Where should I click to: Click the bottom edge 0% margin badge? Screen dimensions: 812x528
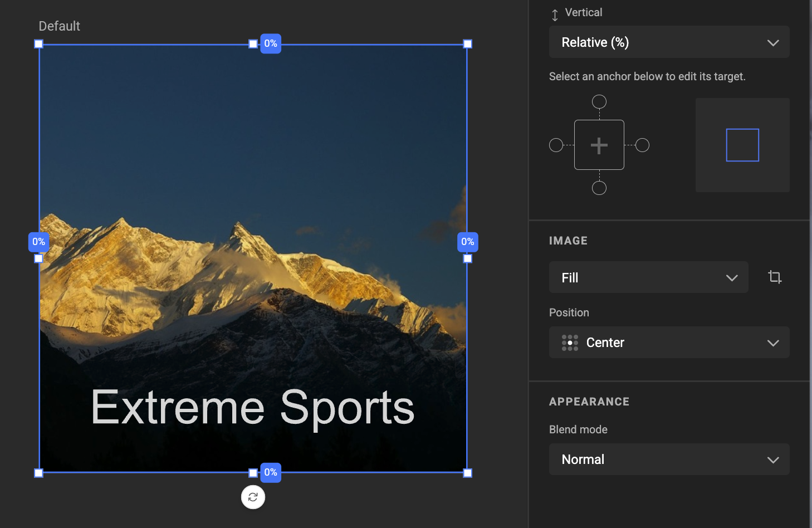tap(271, 472)
